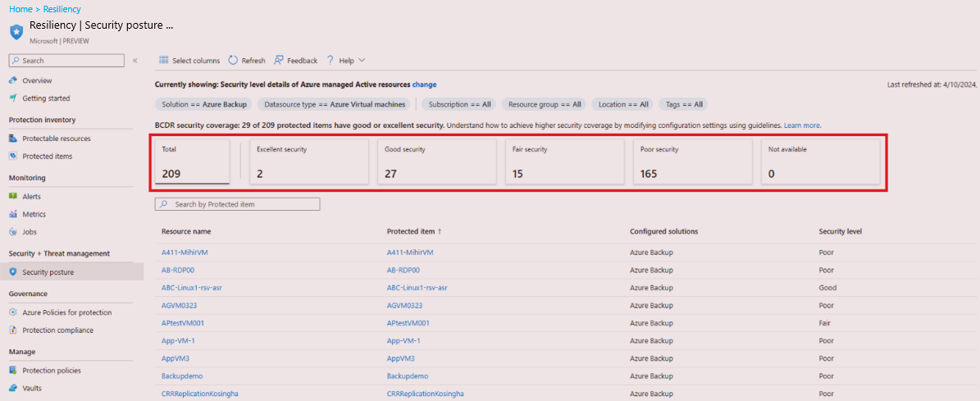Open Location == All filter
This screenshot has height=401, width=980.
[x=622, y=104]
